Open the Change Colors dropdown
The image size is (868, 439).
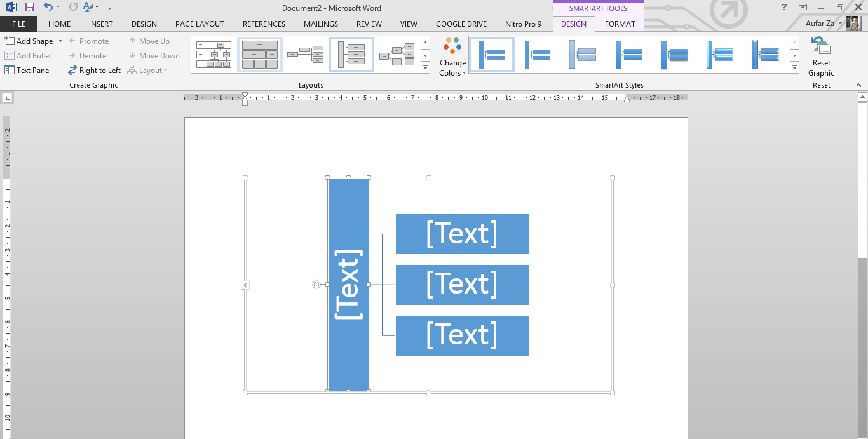(452, 57)
